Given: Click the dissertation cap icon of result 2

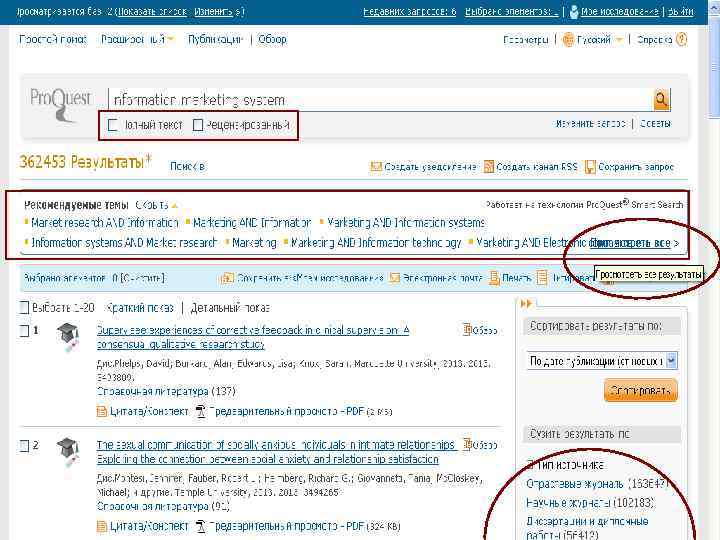Looking at the screenshot, I should coord(68,452).
